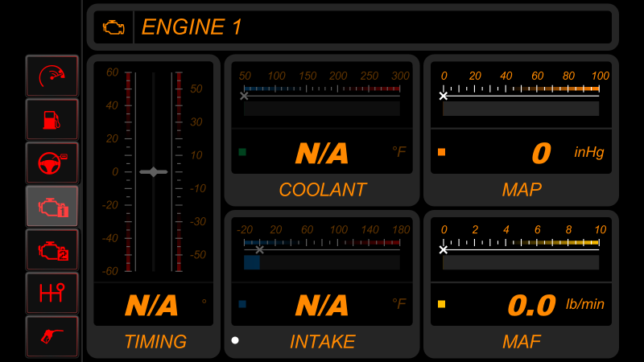Click 300 on the coolant scale
The image size is (644, 362).
point(400,76)
